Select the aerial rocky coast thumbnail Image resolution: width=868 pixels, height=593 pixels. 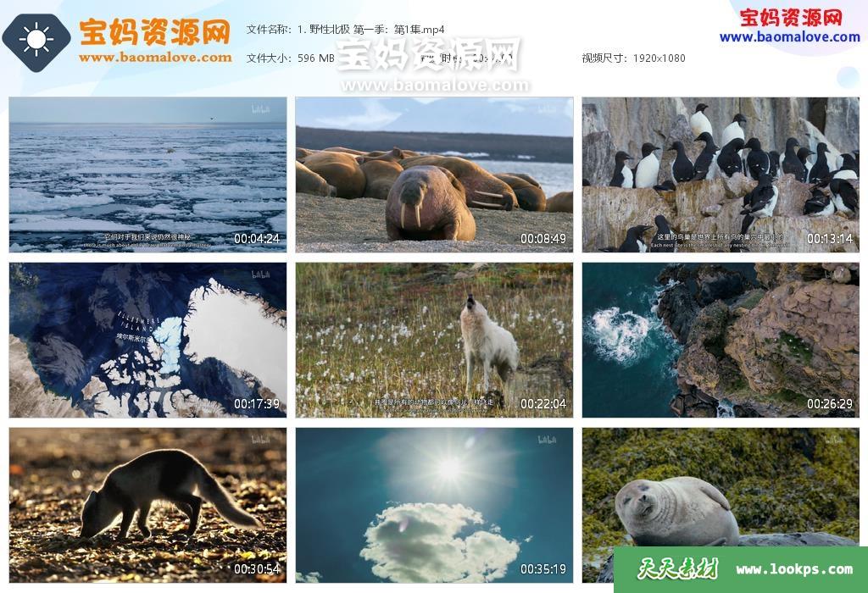point(721,340)
